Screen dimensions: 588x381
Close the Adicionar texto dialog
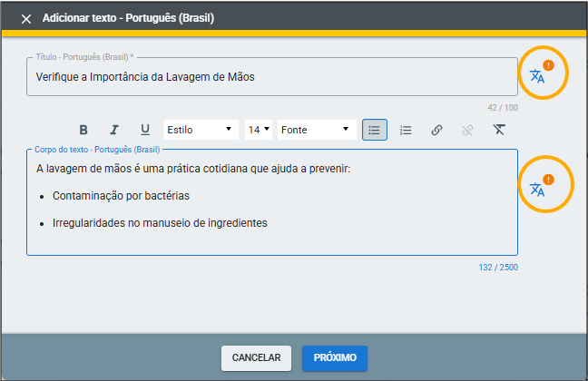coord(25,18)
